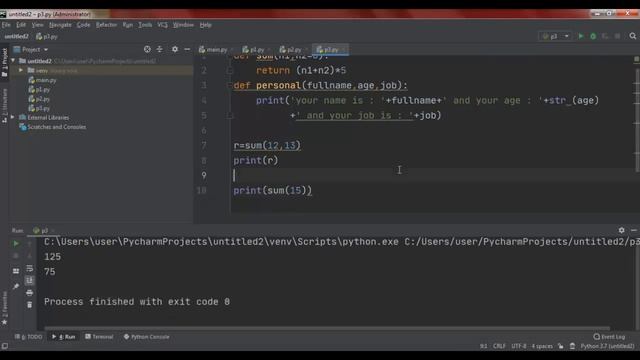
Task: Toggle the Structure tool window stripe button
Action: click(x=4, y=105)
